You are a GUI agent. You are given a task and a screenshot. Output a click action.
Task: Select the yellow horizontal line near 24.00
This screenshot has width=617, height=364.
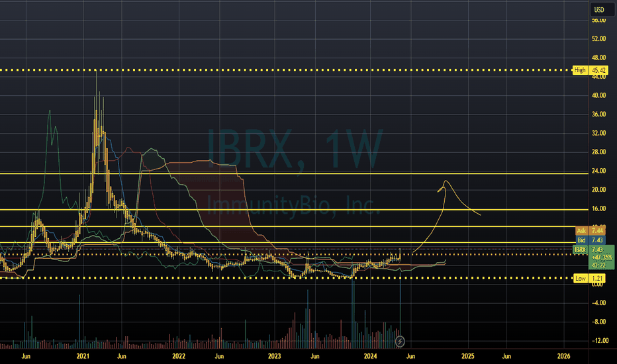pos(295,173)
